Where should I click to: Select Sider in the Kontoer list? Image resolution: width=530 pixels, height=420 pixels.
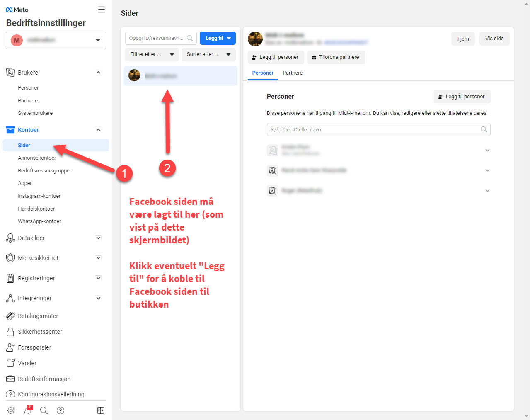(x=56, y=146)
